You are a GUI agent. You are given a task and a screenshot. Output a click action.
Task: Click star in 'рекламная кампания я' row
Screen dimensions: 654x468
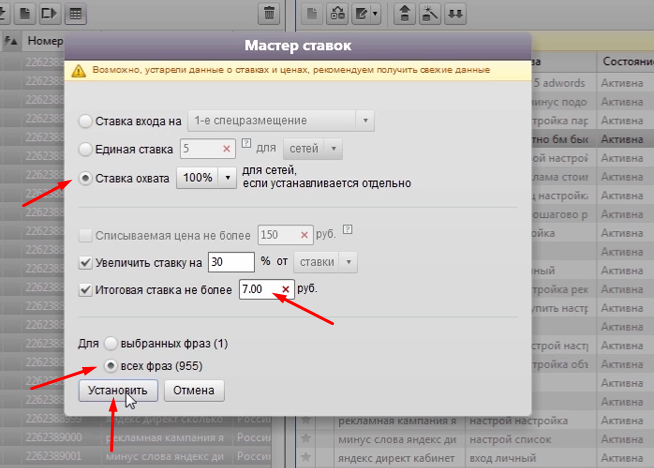point(306,420)
